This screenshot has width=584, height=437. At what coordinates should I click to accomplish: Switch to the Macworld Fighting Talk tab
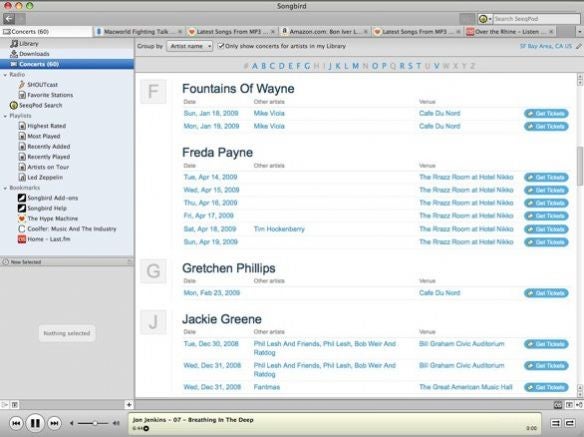click(x=139, y=32)
